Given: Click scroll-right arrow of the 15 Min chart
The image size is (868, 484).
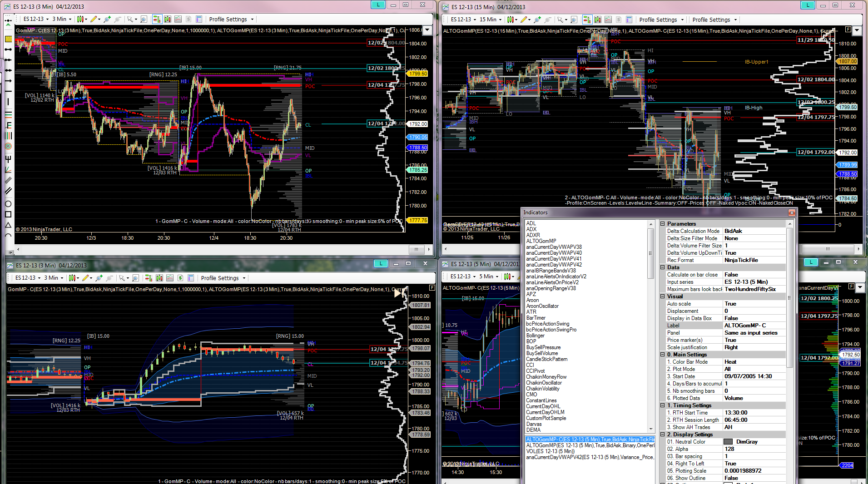Looking at the screenshot, I should point(858,249).
